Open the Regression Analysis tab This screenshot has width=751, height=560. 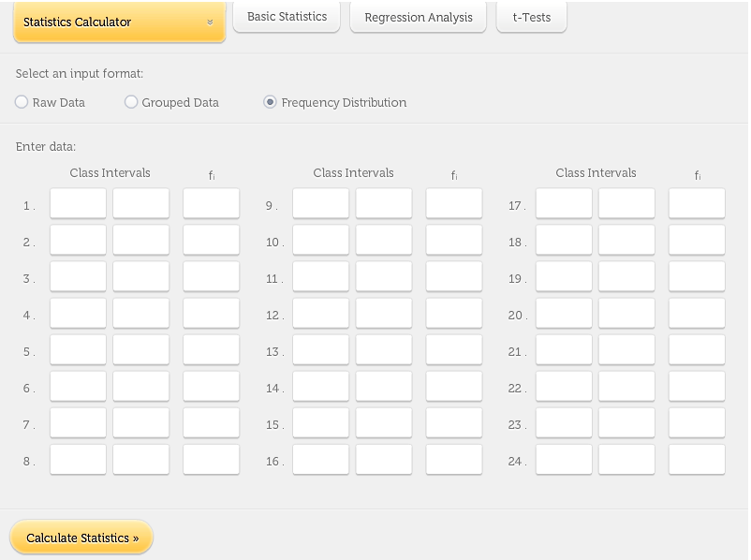(x=418, y=18)
